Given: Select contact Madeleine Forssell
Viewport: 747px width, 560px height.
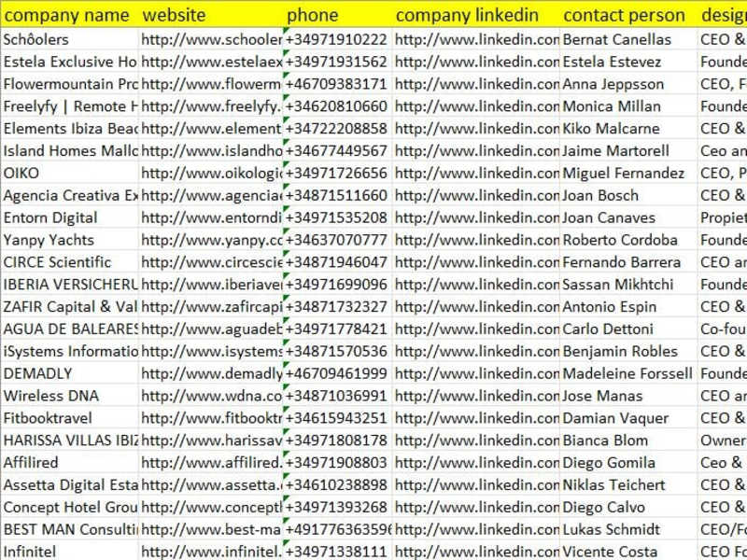Looking at the screenshot, I should pos(628,373).
